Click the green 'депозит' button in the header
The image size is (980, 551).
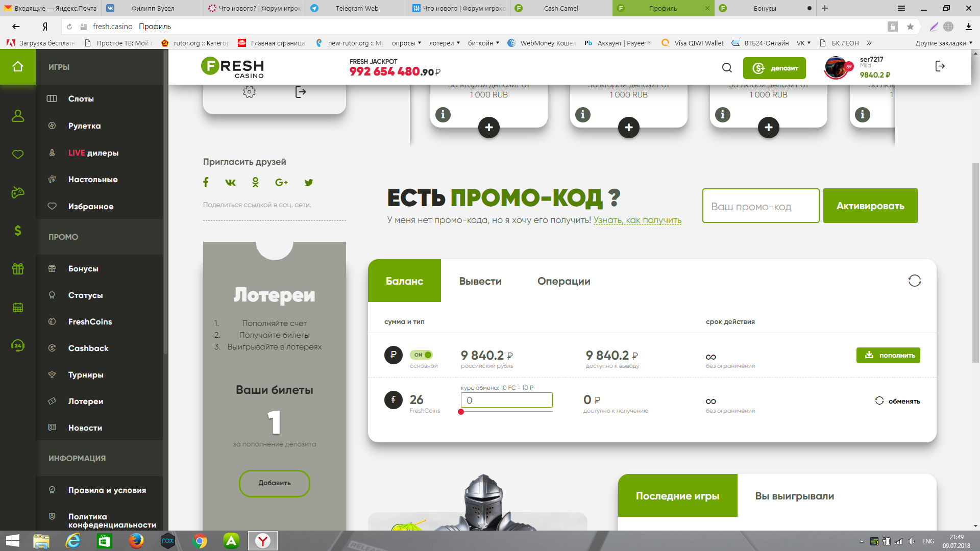774,68
